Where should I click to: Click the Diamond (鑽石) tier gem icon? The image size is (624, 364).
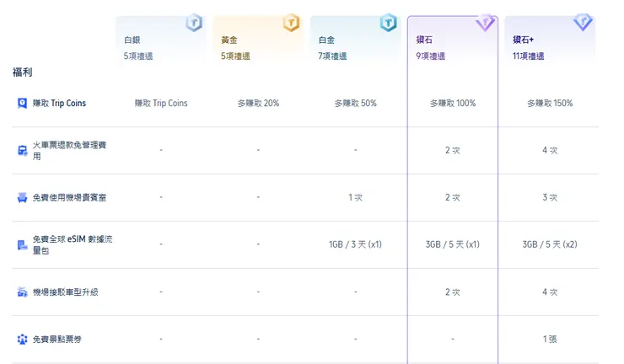pyautogui.click(x=485, y=23)
